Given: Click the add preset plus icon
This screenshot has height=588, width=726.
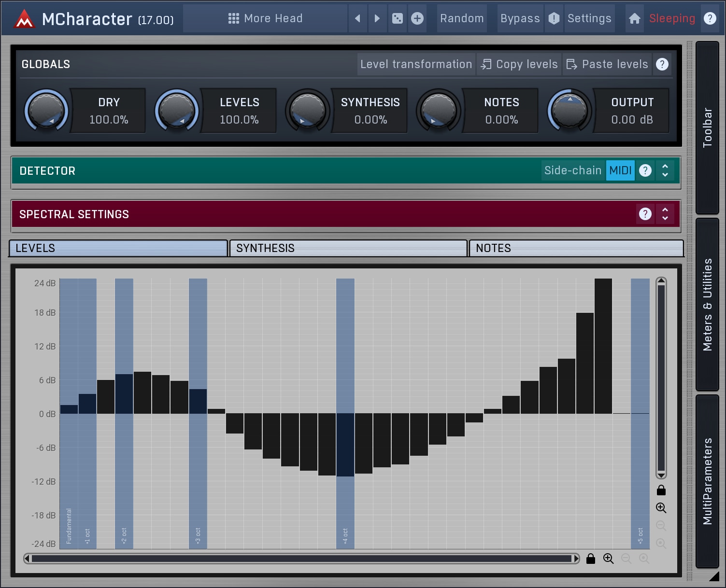Looking at the screenshot, I should point(417,18).
